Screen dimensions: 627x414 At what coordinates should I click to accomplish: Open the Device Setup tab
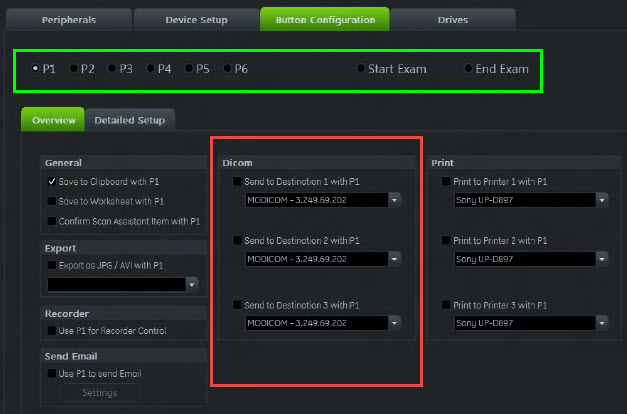tap(196, 20)
